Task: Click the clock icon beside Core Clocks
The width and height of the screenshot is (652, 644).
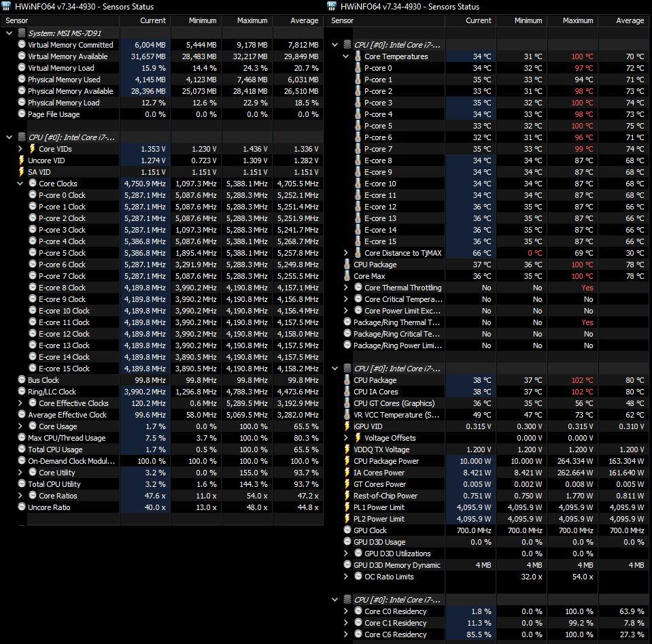Action: (x=33, y=183)
